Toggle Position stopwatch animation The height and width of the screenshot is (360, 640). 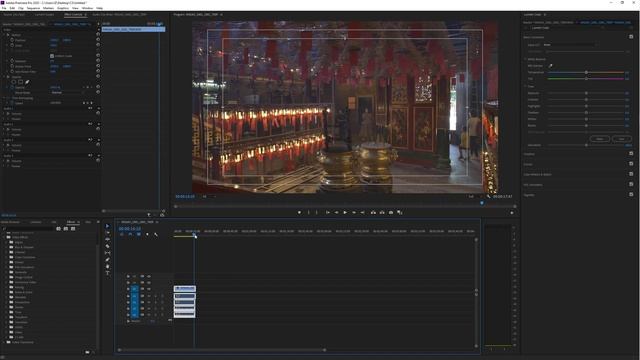coord(12,40)
